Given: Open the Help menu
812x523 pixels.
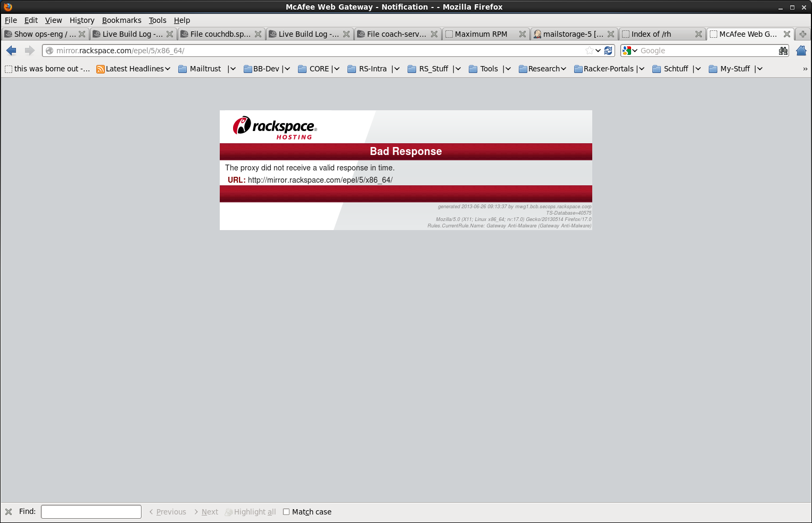Looking at the screenshot, I should [x=182, y=20].
